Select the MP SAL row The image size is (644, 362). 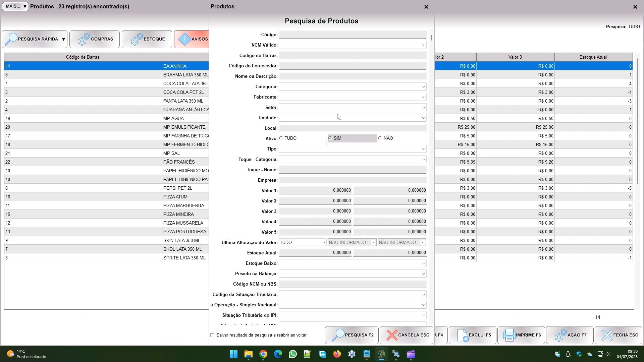[107, 153]
